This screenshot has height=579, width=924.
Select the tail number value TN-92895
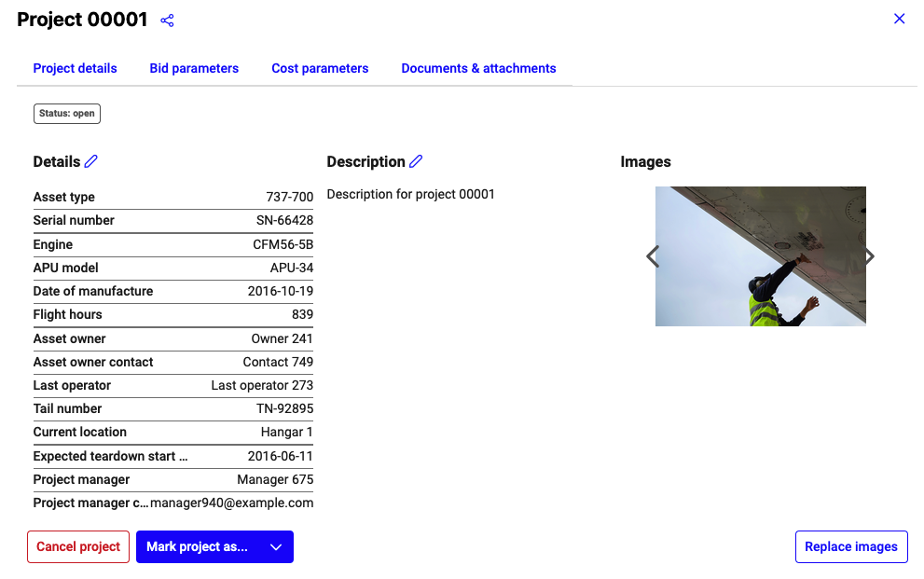[x=284, y=408]
